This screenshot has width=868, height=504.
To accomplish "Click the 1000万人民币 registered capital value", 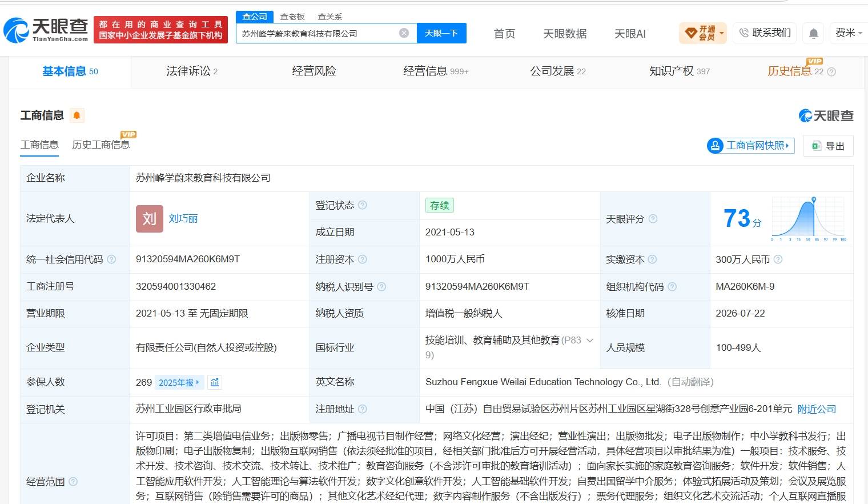I will pyautogui.click(x=455, y=259).
